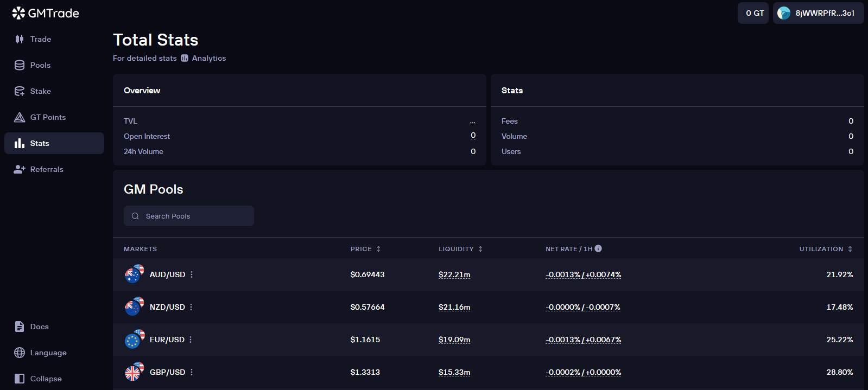Viewport: 868px width, 390px height.
Task: Open the Language selector
Action: pyautogui.click(x=54, y=353)
